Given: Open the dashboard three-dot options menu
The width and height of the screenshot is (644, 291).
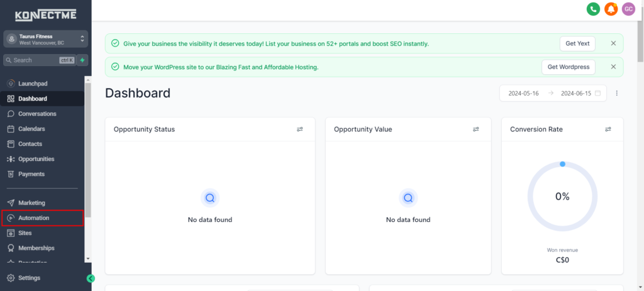Looking at the screenshot, I should point(617,93).
